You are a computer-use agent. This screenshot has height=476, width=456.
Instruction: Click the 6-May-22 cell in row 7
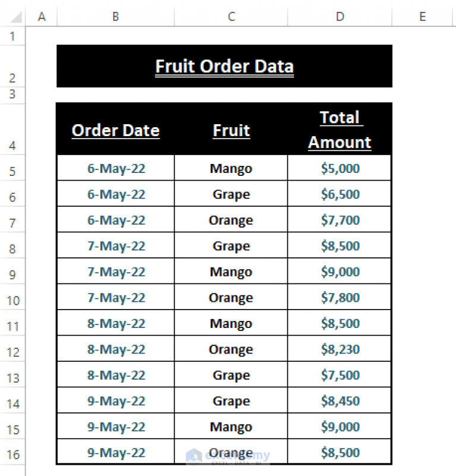115,220
